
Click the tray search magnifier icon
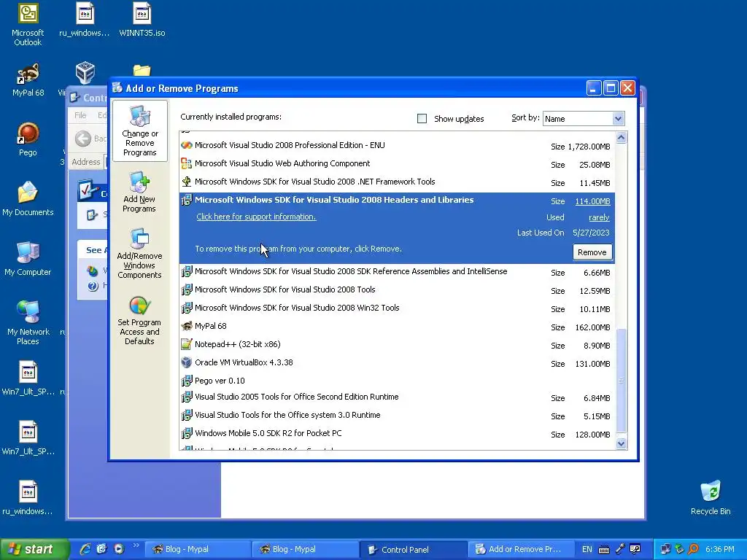point(693,549)
